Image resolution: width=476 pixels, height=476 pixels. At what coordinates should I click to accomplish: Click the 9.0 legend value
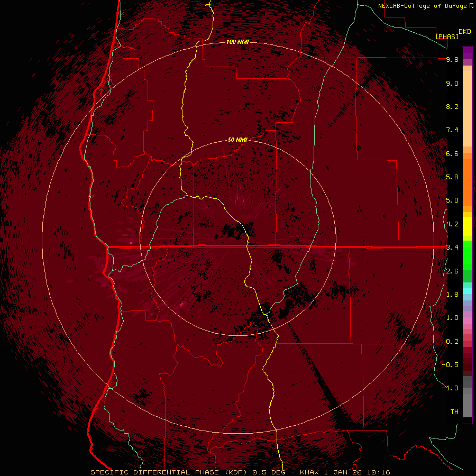(452, 83)
